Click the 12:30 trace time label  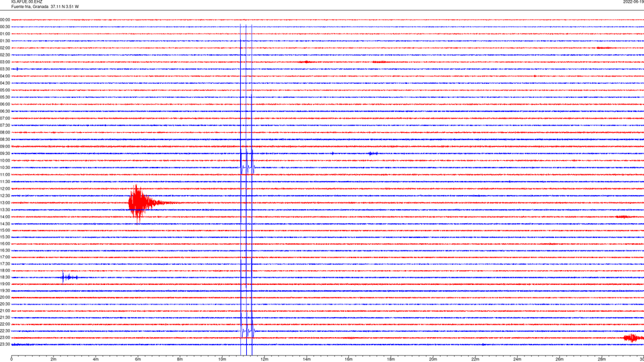(x=5, y=196)
